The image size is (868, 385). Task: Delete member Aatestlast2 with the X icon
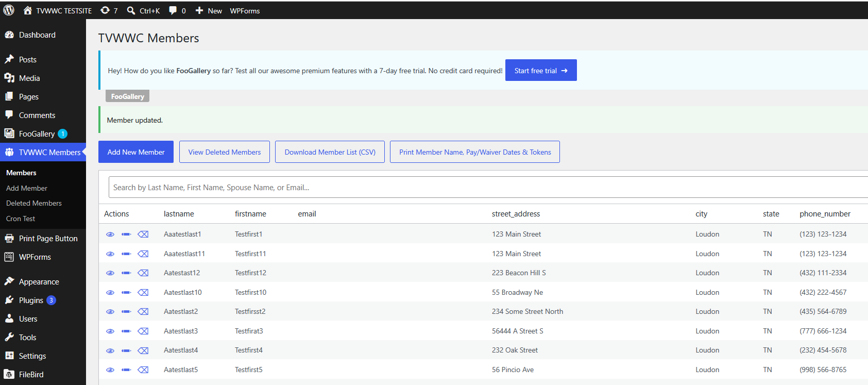pyautogui.click(x=143, y=311)
